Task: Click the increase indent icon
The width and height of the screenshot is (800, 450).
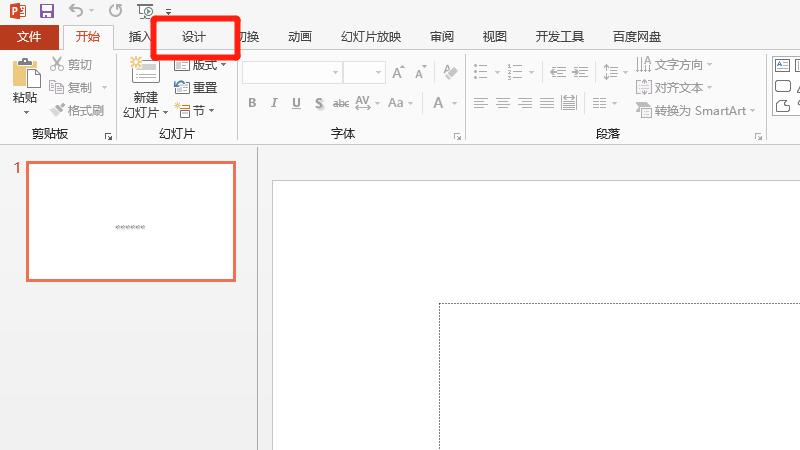Action: pyautogui.click(x=579, y=72)
